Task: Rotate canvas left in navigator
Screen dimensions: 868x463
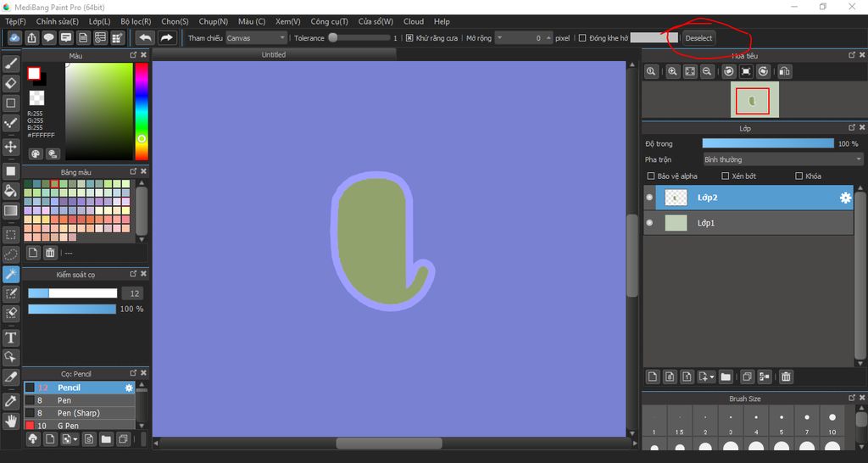Action: pyautogui.click(x=729, y=71)
